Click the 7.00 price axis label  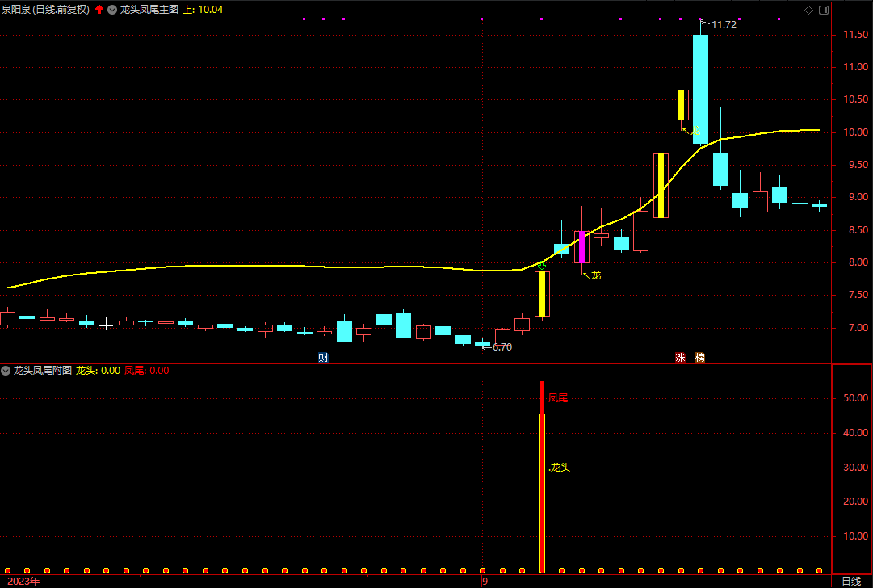(x=858, y=328)
